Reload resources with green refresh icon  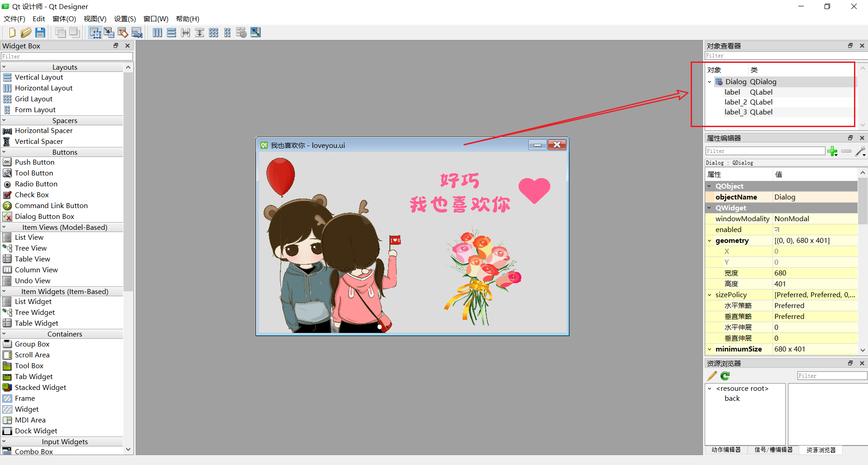[725, 376]
